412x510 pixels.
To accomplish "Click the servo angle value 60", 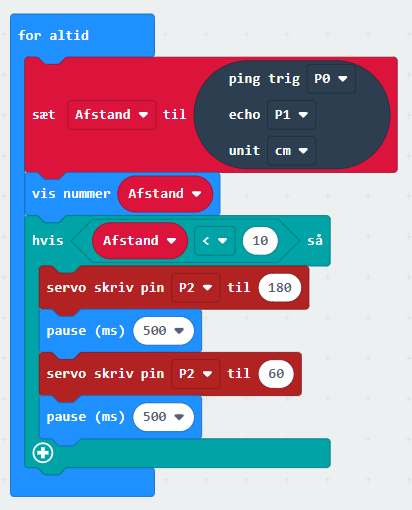I will 276,374.
